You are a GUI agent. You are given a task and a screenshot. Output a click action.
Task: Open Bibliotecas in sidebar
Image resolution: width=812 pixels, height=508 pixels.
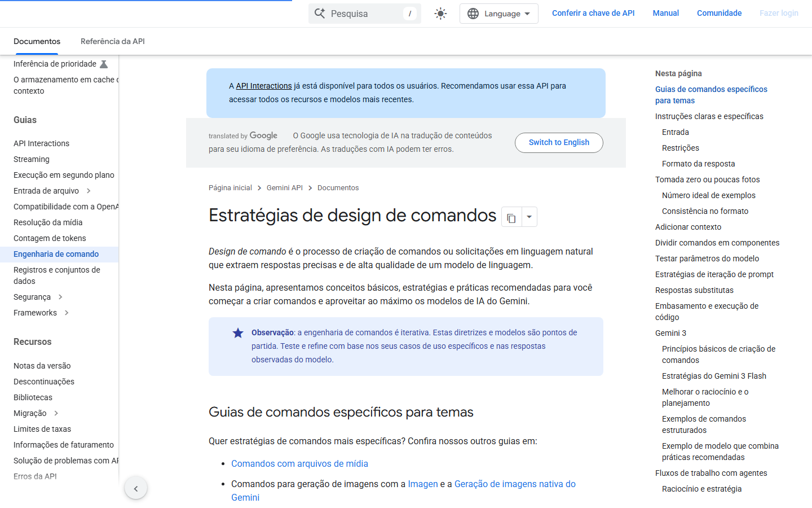tap(33, 397)
